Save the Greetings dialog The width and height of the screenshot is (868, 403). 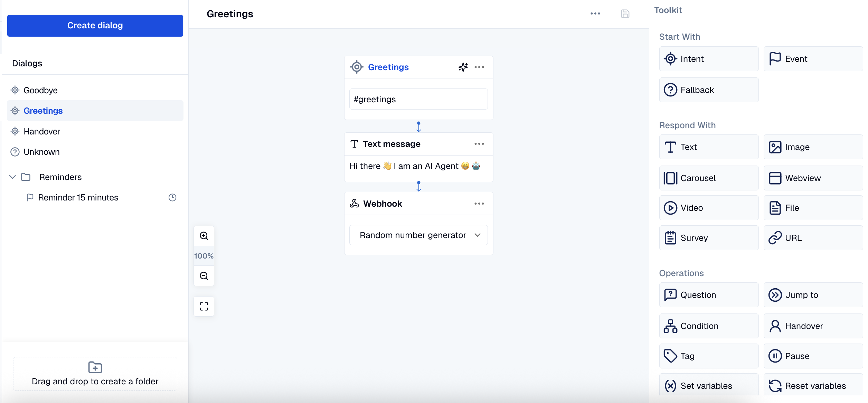tap(625, 13)
